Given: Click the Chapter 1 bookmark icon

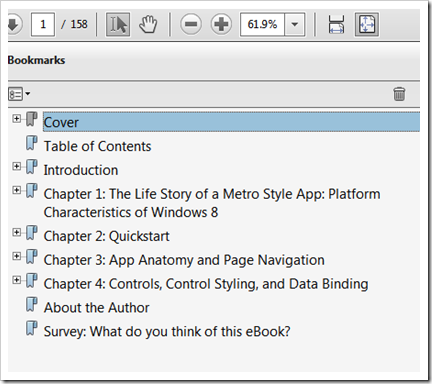Looking at the screenshot, I should click(x=32, y=191).
